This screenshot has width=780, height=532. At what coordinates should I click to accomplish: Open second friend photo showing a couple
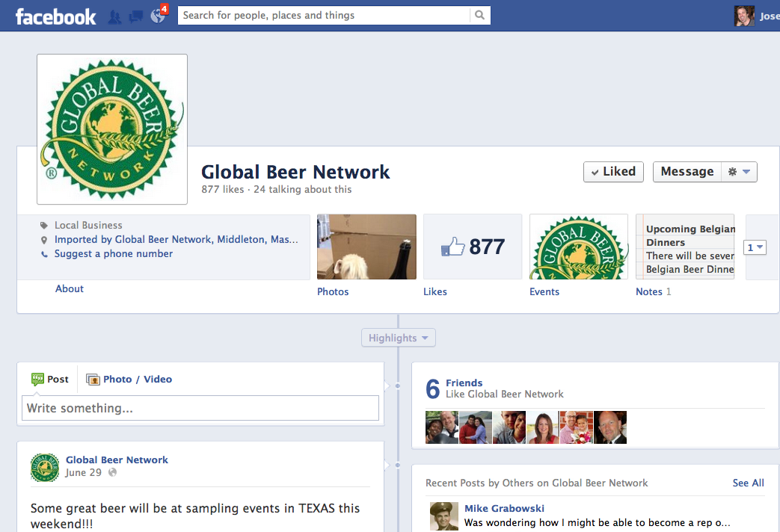[x=476, y=427]
